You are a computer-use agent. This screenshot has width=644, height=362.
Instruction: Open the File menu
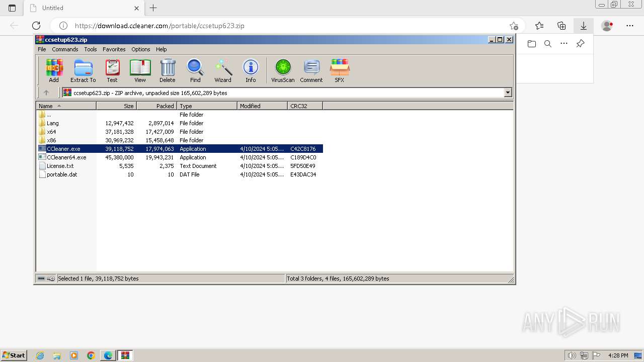click(x=42, y=49)
